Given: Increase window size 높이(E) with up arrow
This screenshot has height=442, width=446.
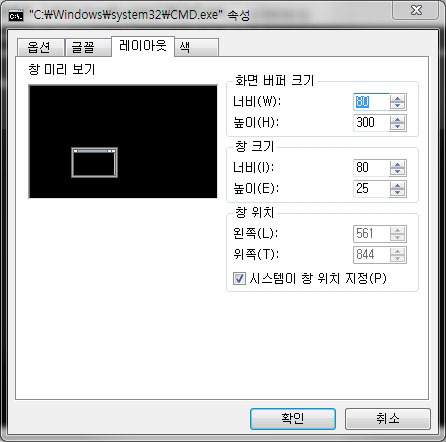Looking at the screenshot, I should click(397, 185).
